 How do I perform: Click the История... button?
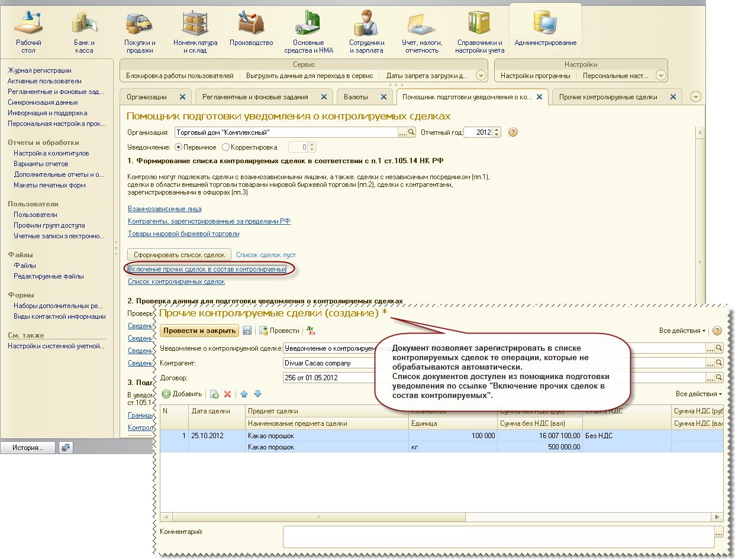click(28, 448)
